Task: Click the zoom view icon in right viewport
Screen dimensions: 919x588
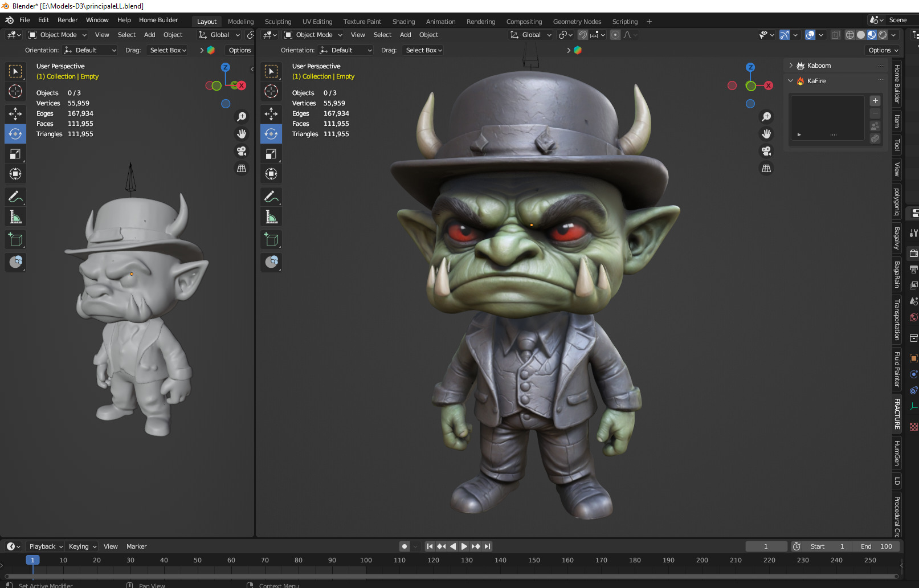Action: 766,117
